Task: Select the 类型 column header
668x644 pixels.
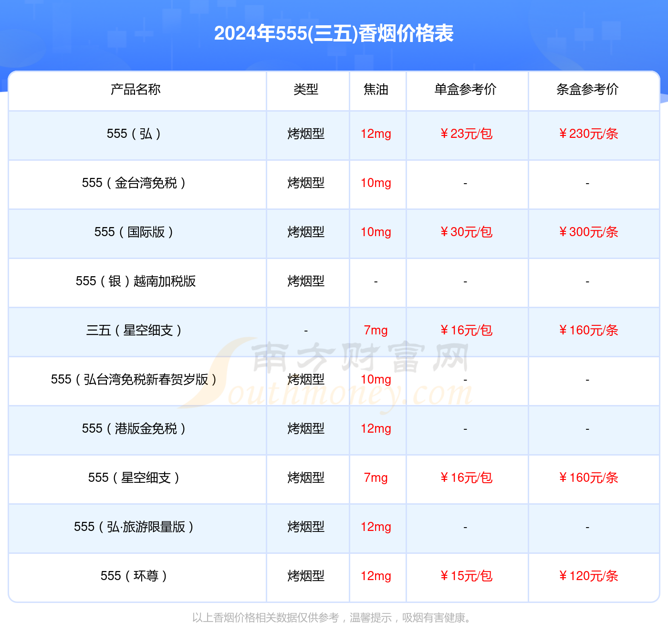Action: (x=306, y=89)
